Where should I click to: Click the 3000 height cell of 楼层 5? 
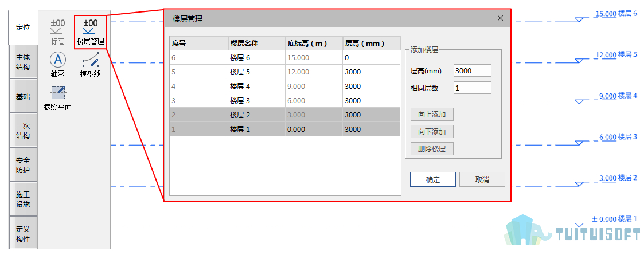pos(371,72)
